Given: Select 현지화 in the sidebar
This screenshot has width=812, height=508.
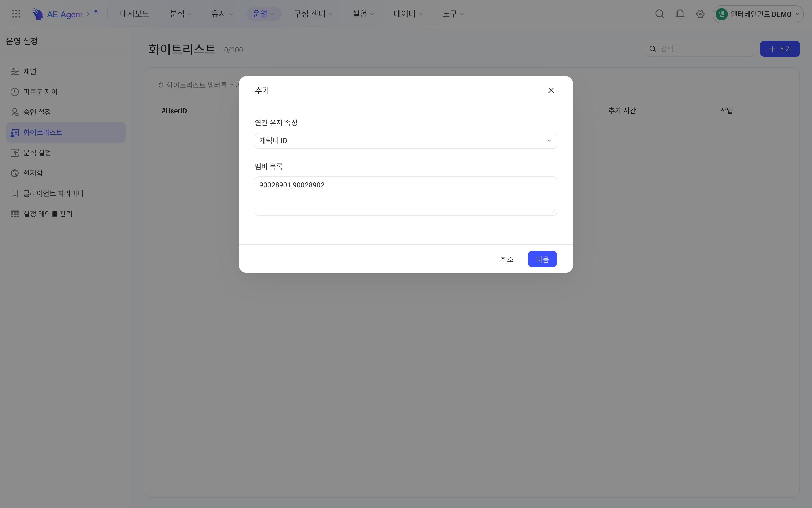Looking at the screenshot, I should [x=66, y=173].
